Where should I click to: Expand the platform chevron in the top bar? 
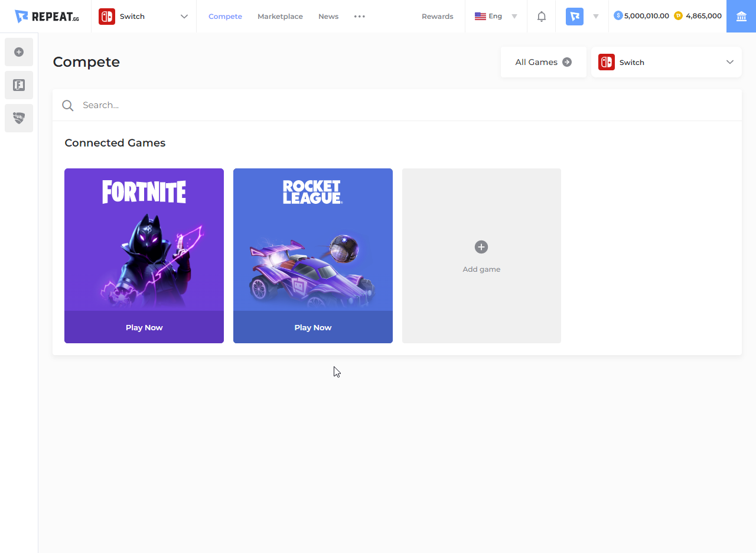pyautogui.click(x=184, y=17)
